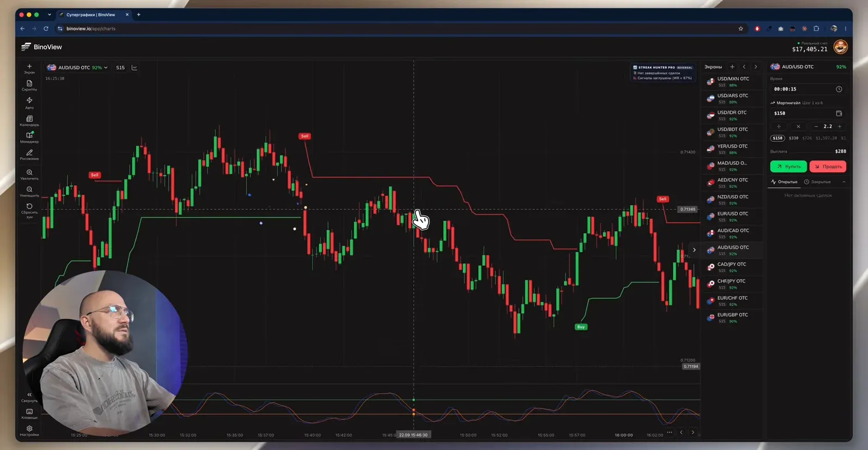Select the Рисование drawing tool
Viewport: 868px width, 450px height.
click(29, 155)
